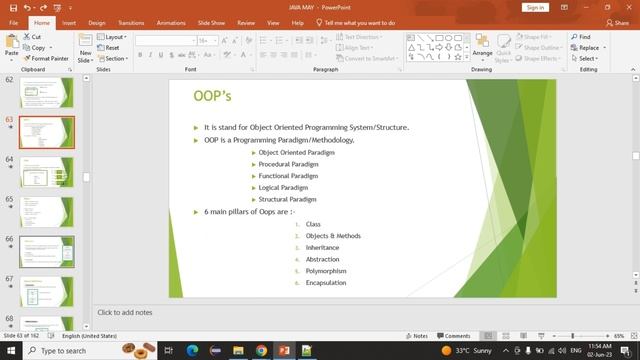640x360 pixels.
Task: Undo the last action
Action: click(27, 8)
